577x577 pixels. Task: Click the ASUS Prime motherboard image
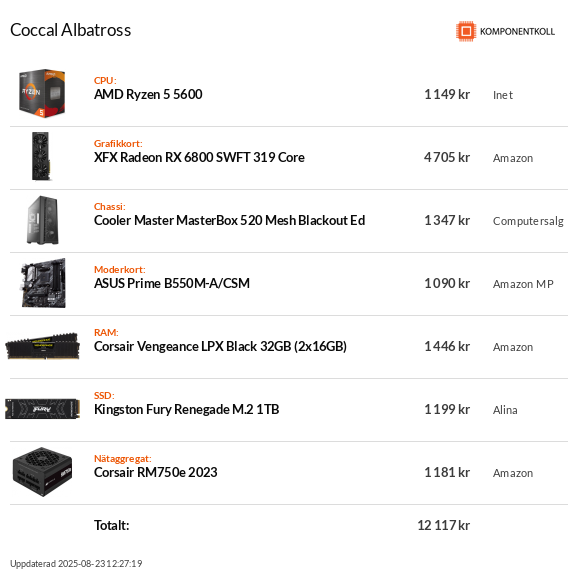point(43,283)
